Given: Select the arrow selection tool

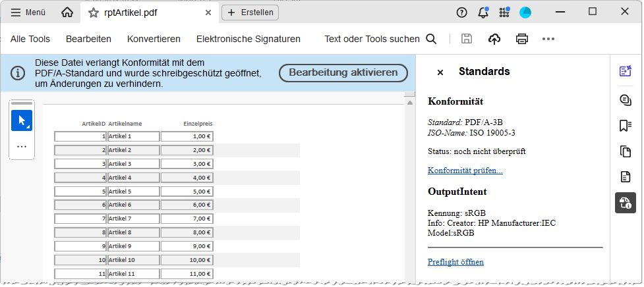Looking at the screenshot, I should pos(22,120).
